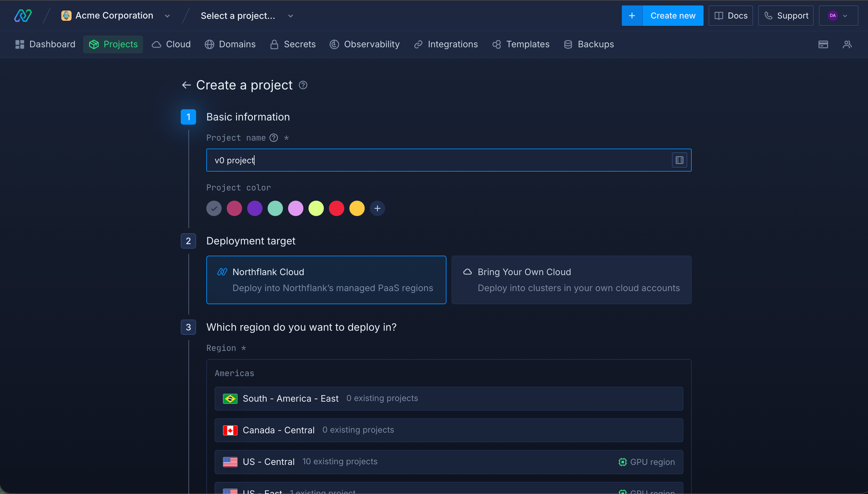Click the US flag icon for US - Central
The width and height of the screenshot is (868, 494).
230,462
